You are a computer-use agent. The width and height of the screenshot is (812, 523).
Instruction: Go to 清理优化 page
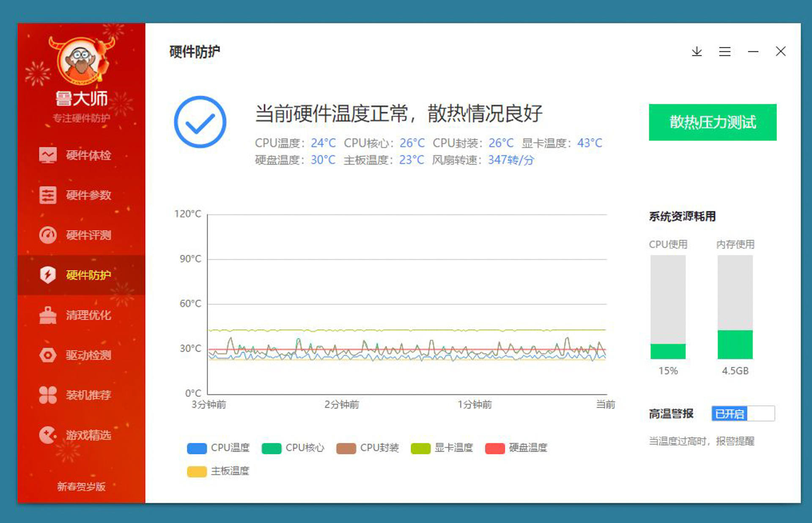coord(81,315)
